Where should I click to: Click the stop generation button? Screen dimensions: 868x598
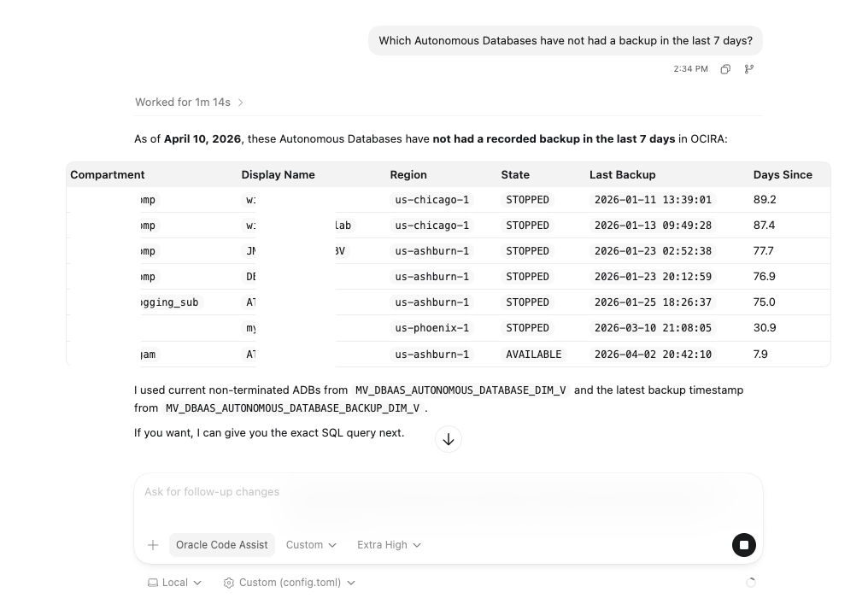(743, 545)
